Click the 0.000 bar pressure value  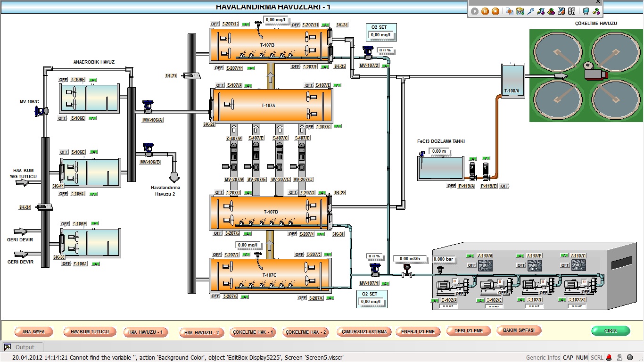pyautogui.click(x=444, y=259)
